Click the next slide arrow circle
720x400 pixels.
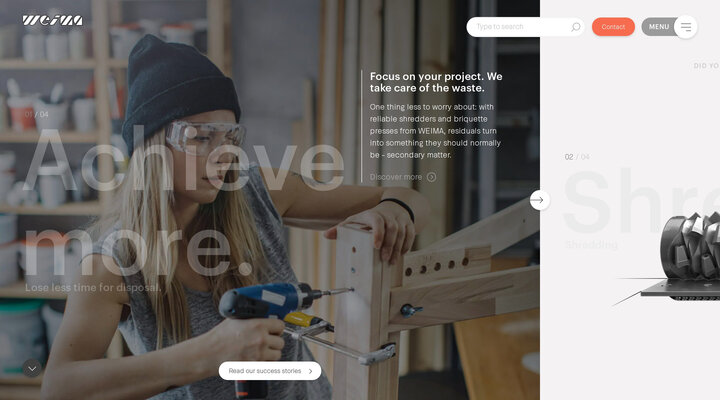pos(540,200)
